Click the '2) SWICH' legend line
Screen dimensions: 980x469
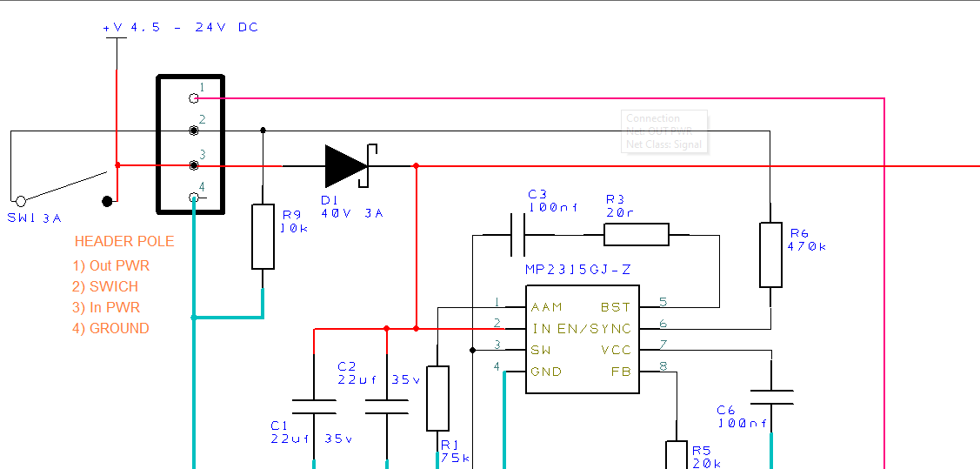click(x=105, y=286)
